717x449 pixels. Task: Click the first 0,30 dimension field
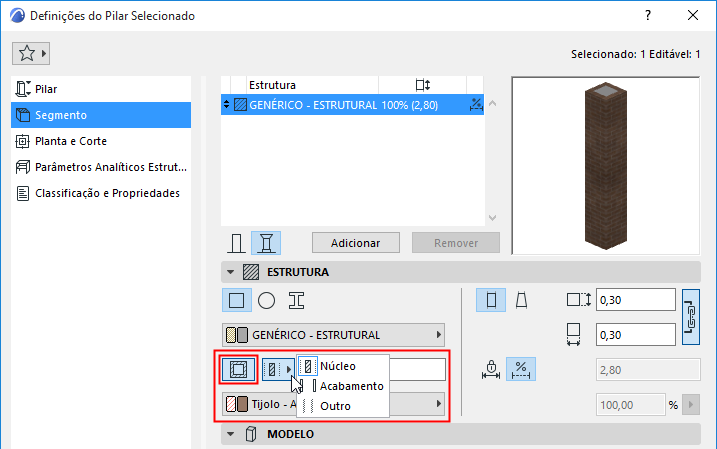click(635, 299)
